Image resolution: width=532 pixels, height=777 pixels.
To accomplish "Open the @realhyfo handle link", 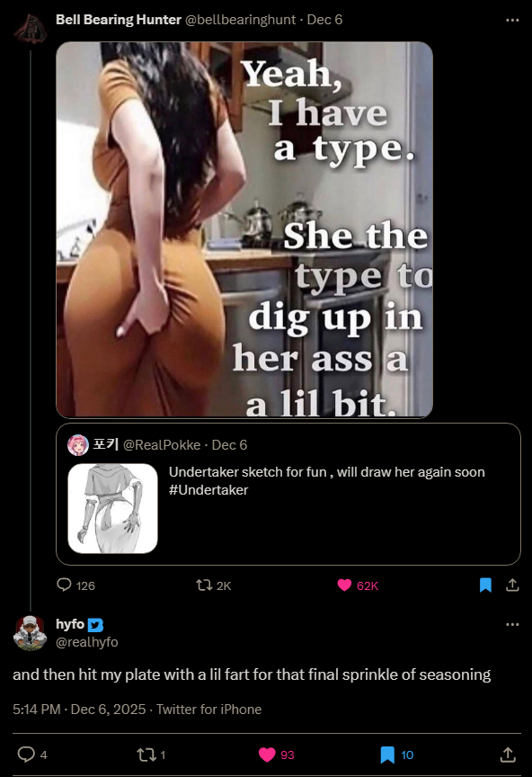I will pyautogui.click(x=86, y=642).
